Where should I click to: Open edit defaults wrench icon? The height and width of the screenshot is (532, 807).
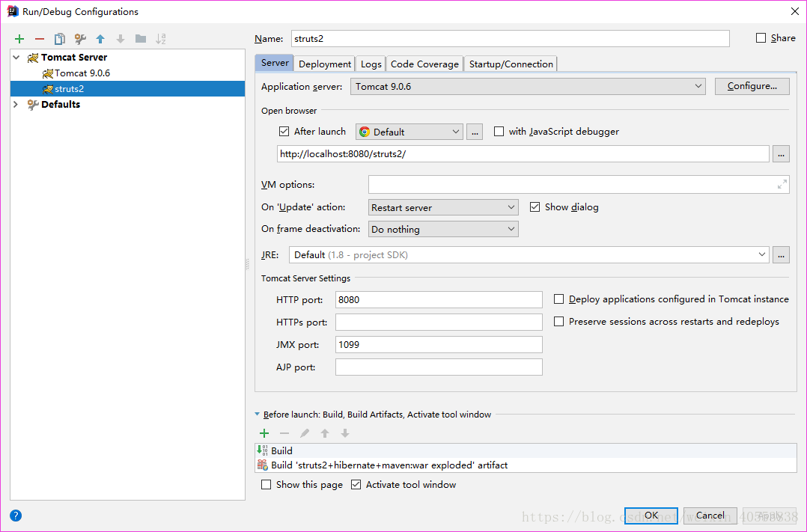click(80, 39)
